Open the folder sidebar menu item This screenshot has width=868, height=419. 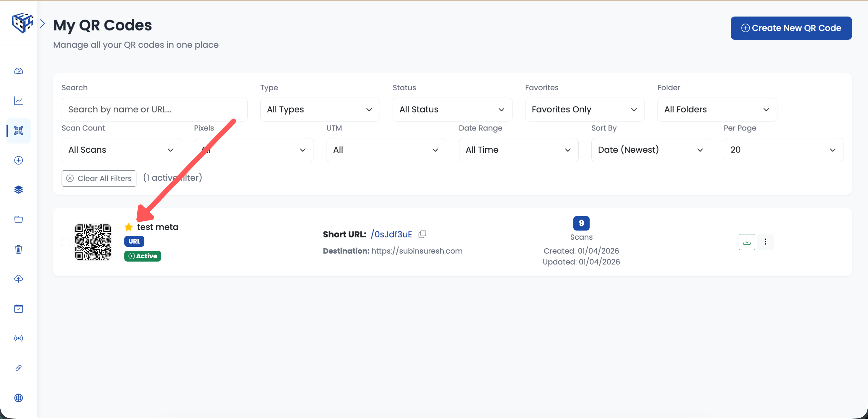19,220
